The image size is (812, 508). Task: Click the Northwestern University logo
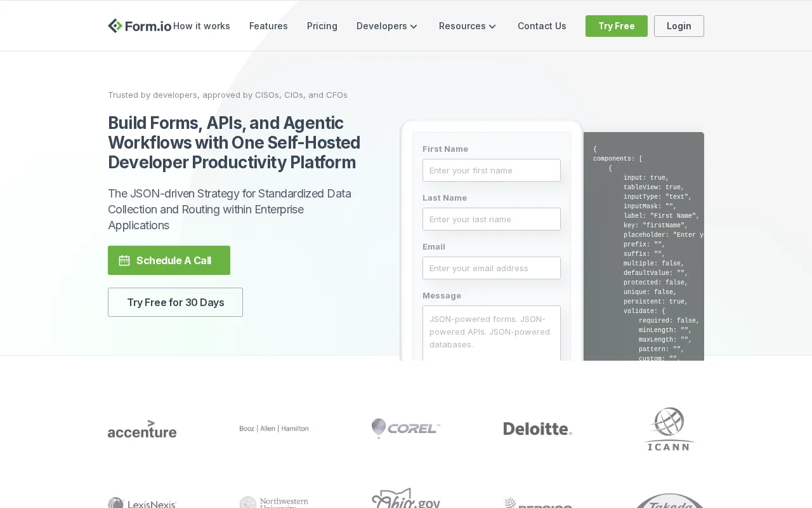pyautogui.click(x=274, y=502)
